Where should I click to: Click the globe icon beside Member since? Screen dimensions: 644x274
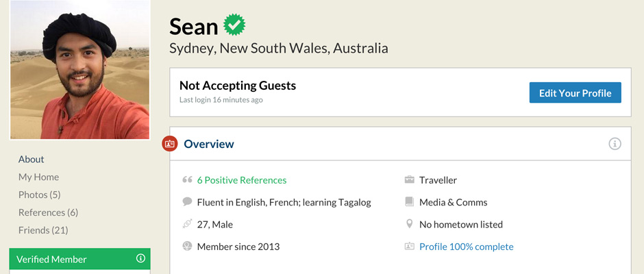187,247
